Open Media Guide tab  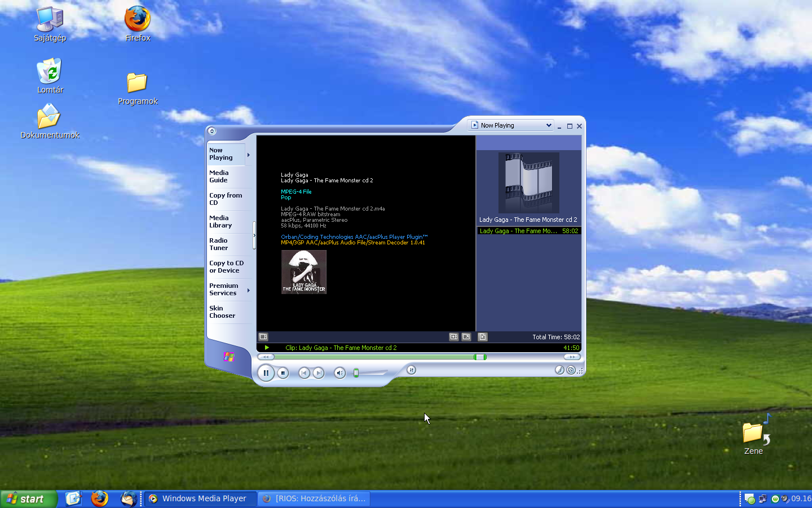point(226,177)
